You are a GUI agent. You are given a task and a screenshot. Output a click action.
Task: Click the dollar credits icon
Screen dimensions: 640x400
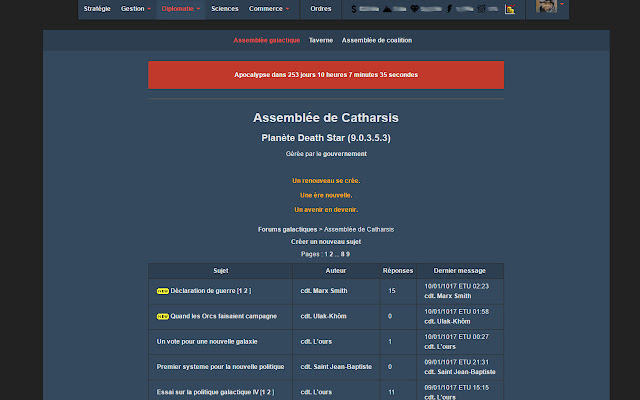(354, 8)
